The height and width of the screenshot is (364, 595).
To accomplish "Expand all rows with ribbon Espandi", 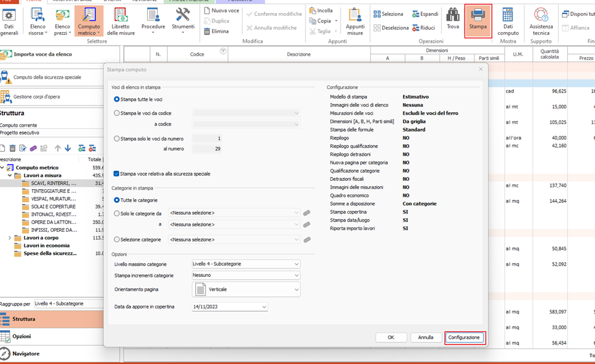I will 425,14.
